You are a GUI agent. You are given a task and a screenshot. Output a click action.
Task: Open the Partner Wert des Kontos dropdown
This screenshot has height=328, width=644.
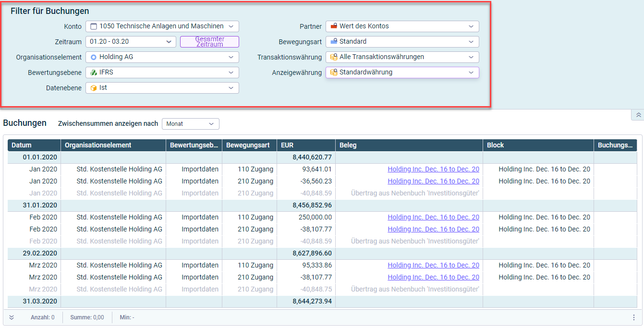402,26
